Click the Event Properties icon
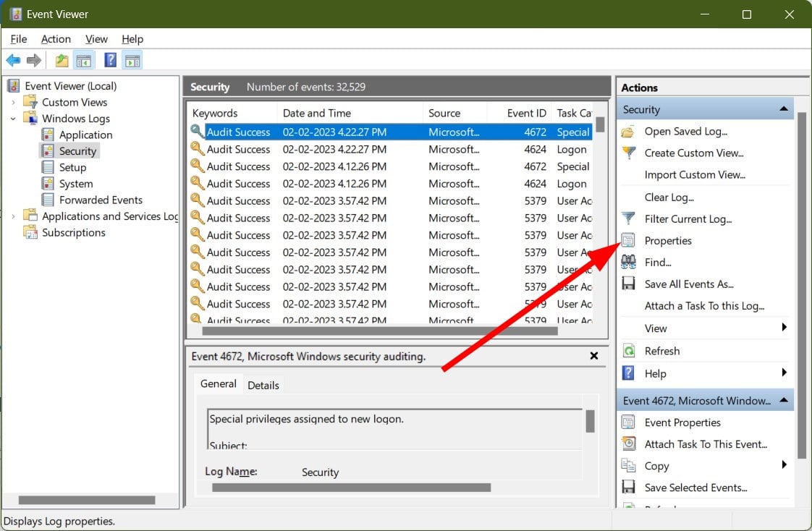The image size is (812, 531). pyautogui.click(x=628, y=422)
